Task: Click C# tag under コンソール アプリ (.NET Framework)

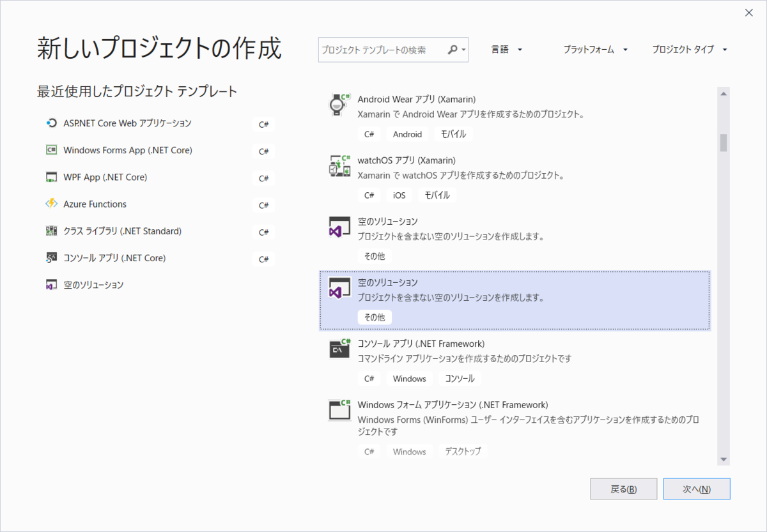Action: [369, 379]
